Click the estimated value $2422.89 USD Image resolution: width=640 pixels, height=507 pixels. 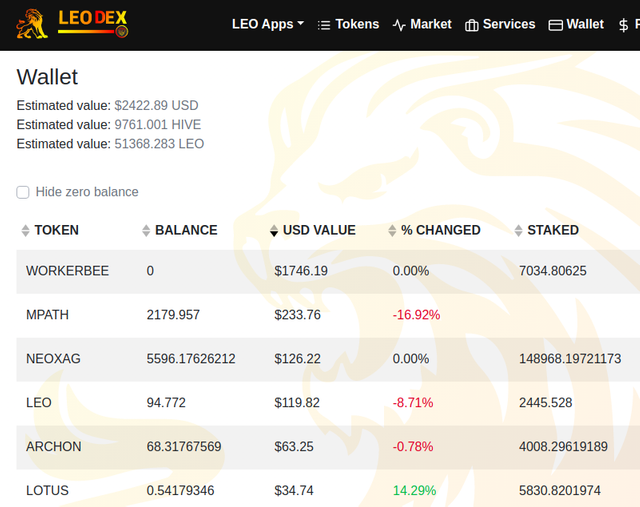click(x=156, y=106)
